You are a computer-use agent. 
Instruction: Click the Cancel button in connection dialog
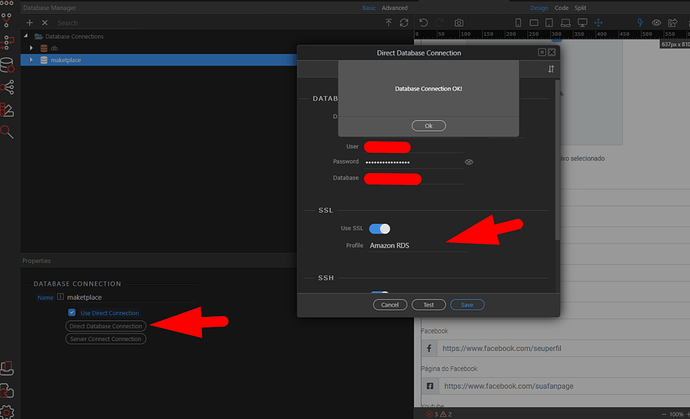coord(390,305)
